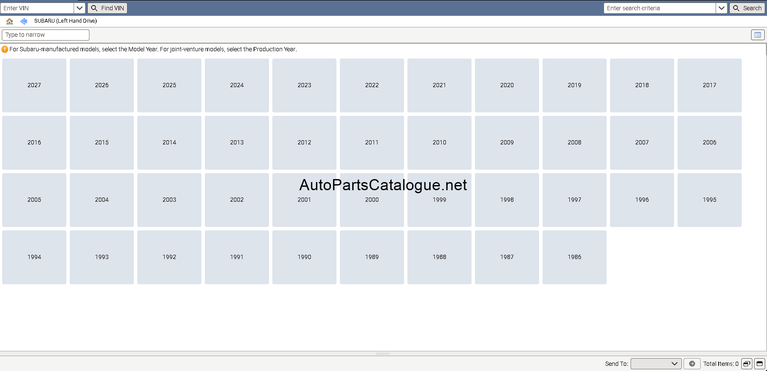Open the 1991 year tile
Image resolution: width=767 pixels, height=371 pixels.
[x=237, y=257]
